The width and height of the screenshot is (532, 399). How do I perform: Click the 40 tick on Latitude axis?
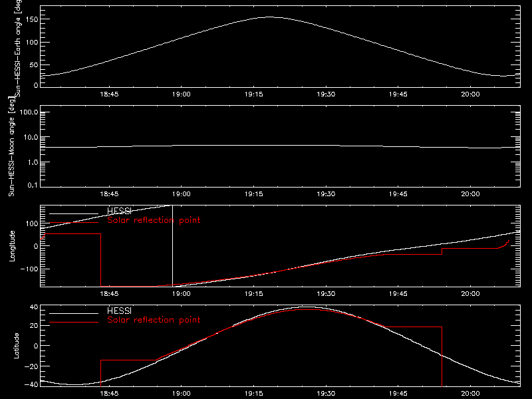click(34, 307)
